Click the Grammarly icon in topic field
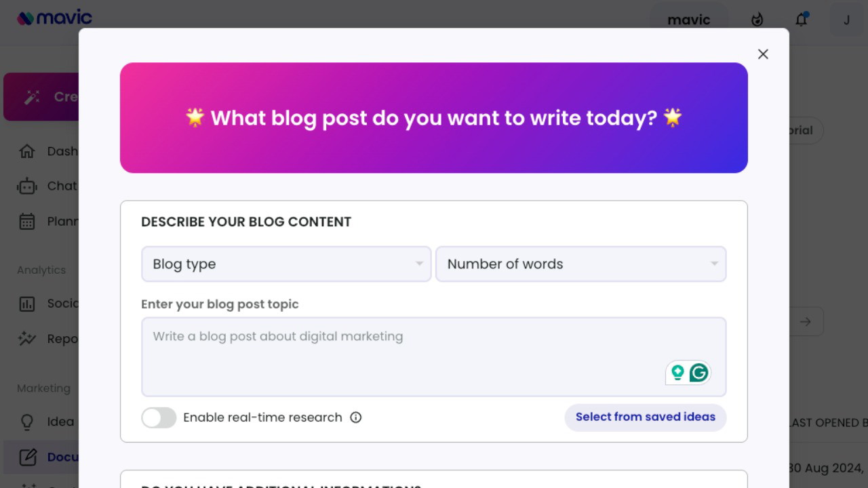The height and width of the screenshot is (488, 868). [698, 372]
